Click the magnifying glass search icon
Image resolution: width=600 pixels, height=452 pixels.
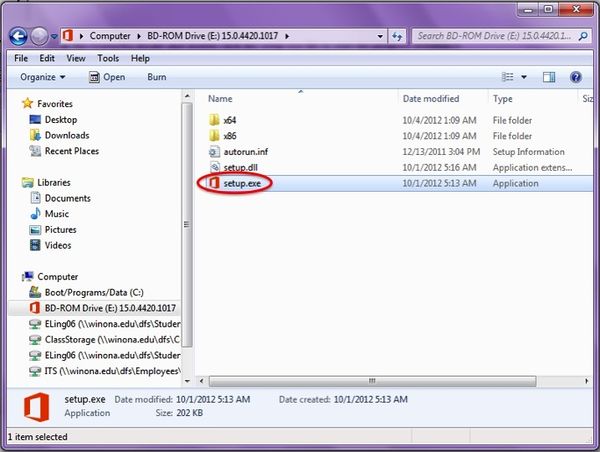pos(583,36)
